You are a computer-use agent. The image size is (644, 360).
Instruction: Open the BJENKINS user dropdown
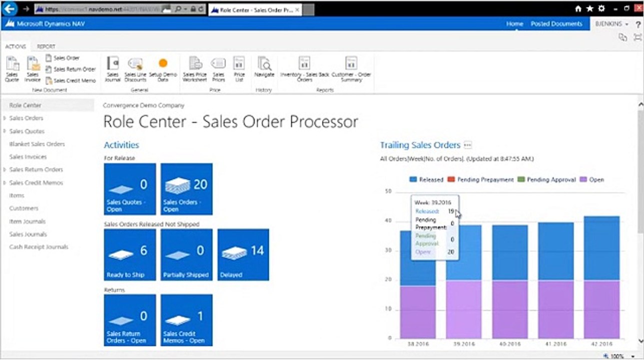(611, 24)
